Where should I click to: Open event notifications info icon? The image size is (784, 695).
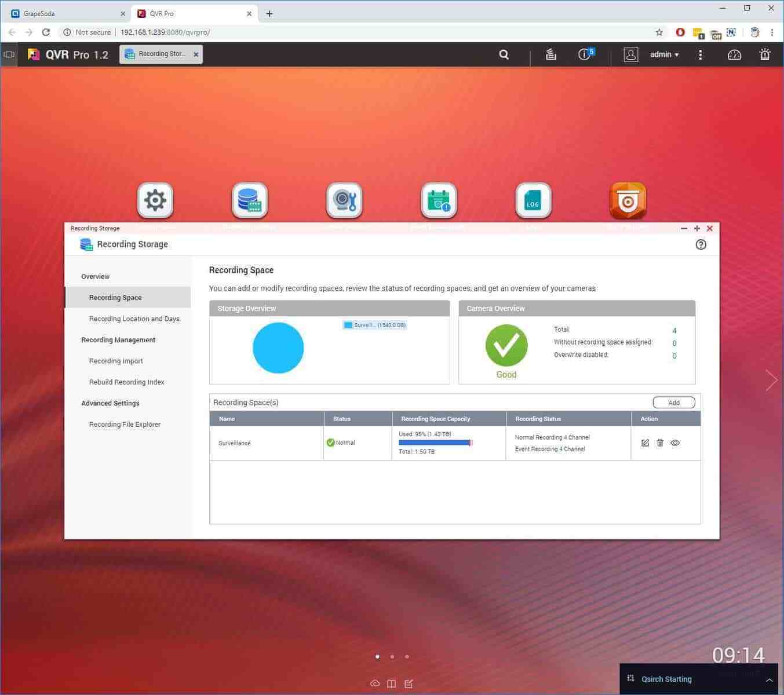[x=584, y=54]
